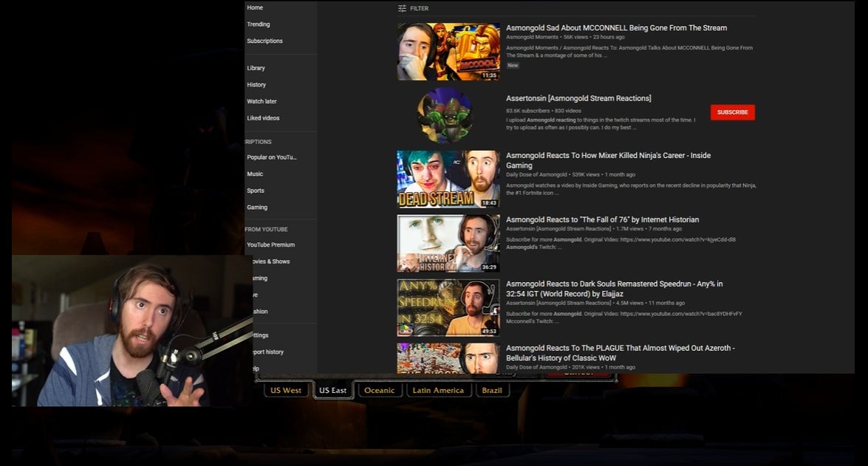Open Subscriptions in the sidebar
This screenshot has width=868, height=466.
click(x=264, y=41)
